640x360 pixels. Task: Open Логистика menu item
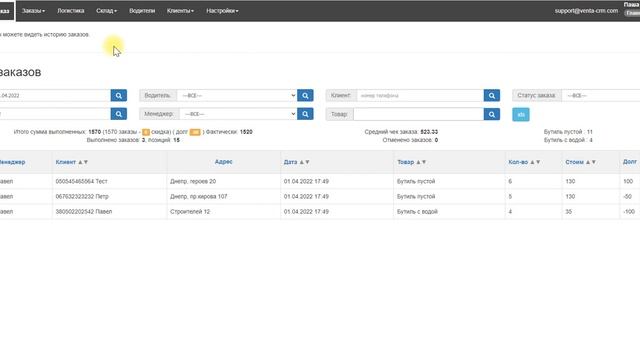71,11
